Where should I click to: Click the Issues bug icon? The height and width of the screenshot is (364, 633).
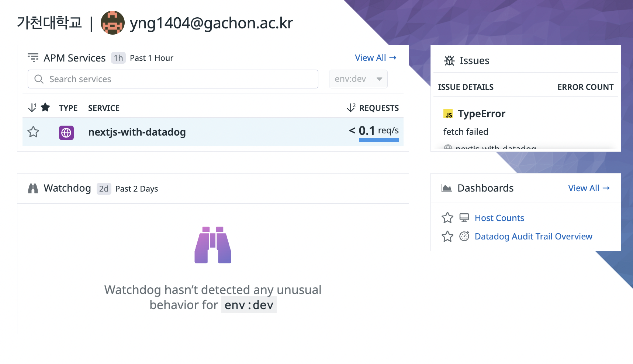pyautogui.click(x=449, y=60)
